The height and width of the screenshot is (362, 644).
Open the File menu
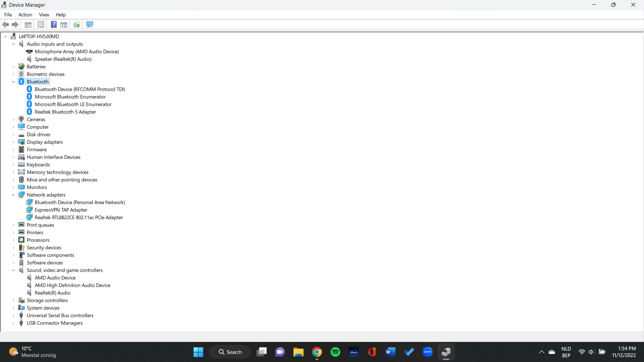pyautogui.click(x=8, y=14)
